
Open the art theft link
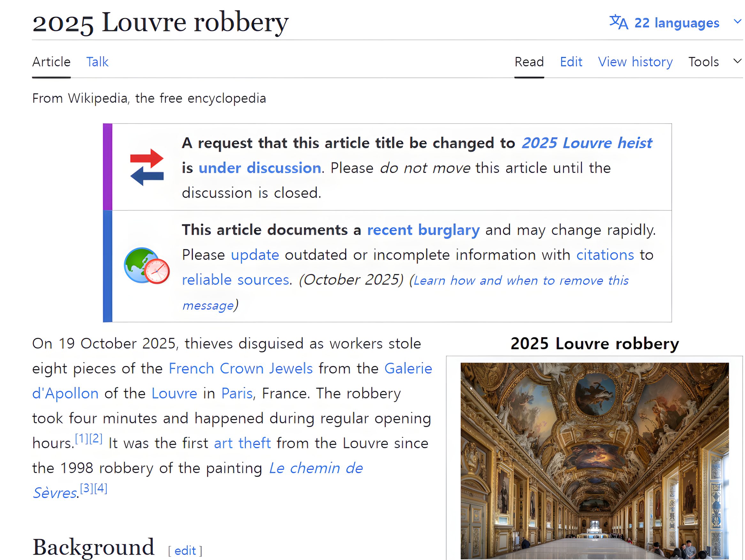(x=242, y=443)
